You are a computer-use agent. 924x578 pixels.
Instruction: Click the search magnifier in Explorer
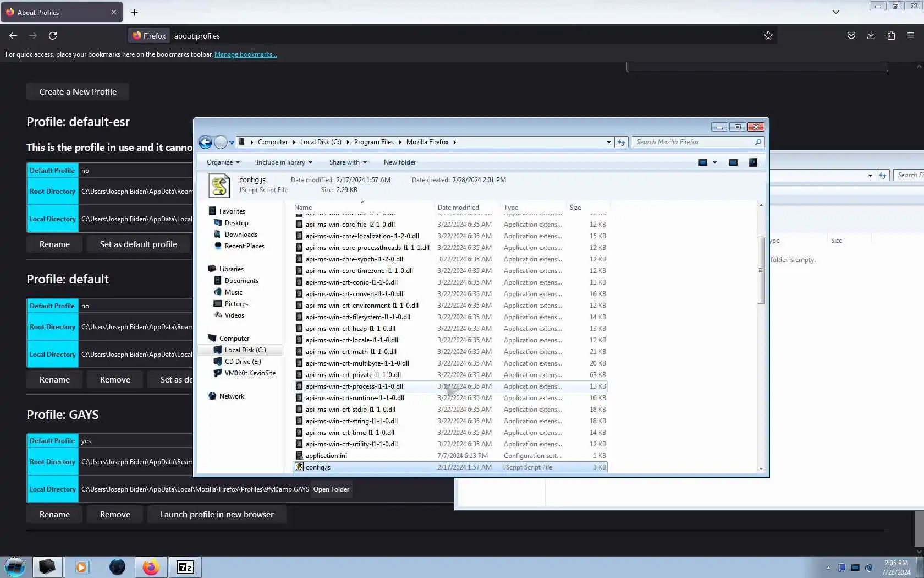pos(758,142)
